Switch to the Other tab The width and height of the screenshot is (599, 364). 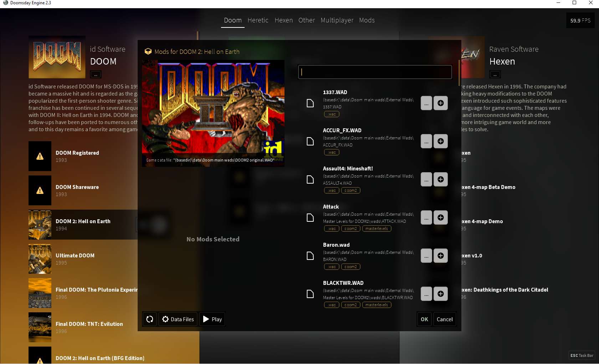click(307, 20)
